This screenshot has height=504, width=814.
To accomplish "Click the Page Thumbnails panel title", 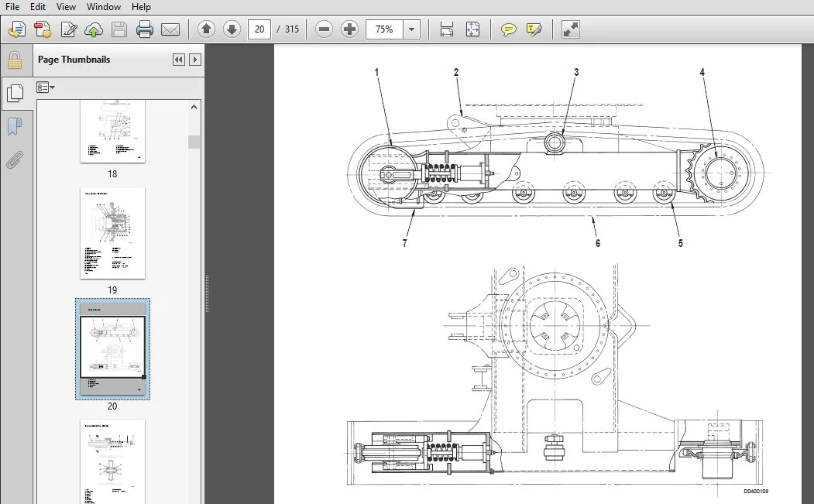I will point(74,60).
